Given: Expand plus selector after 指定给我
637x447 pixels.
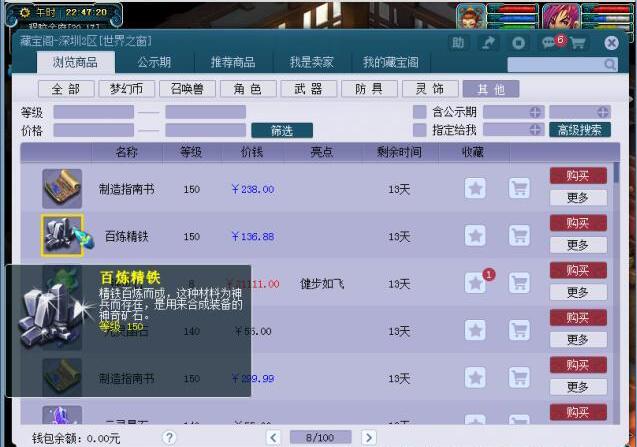Looking at the screenshot, I should [535, 130].
